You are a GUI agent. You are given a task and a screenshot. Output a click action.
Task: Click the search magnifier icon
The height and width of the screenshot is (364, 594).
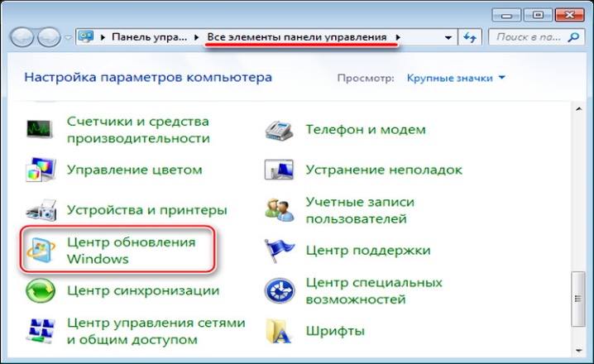(573, 36)
